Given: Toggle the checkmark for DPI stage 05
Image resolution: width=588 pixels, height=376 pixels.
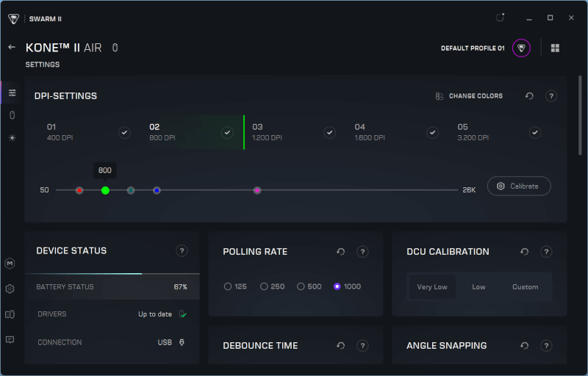Looking at the screenshot, I should point(535,133).
